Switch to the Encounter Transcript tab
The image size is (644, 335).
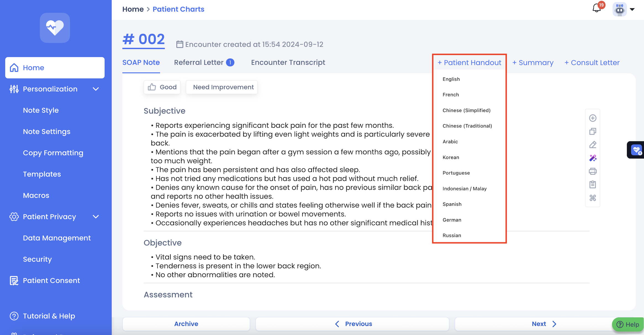pos(288,63)
